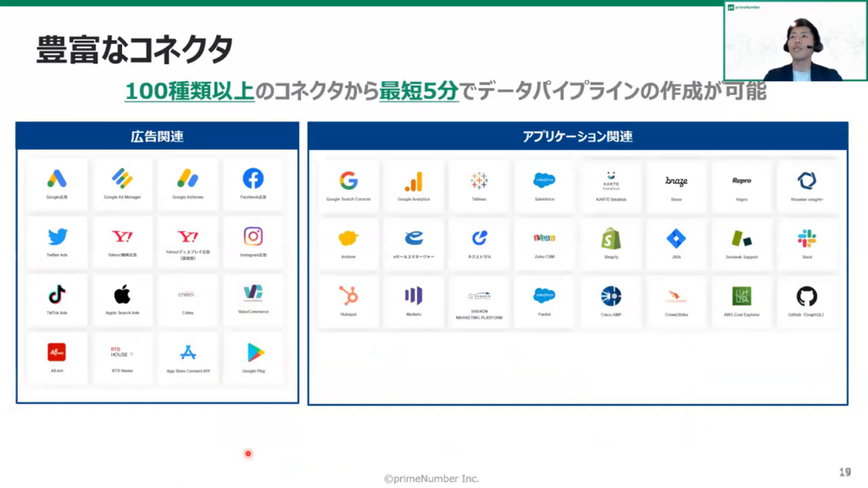
Task: Choose the Shopify bag icon
Action: pos(610,238)
